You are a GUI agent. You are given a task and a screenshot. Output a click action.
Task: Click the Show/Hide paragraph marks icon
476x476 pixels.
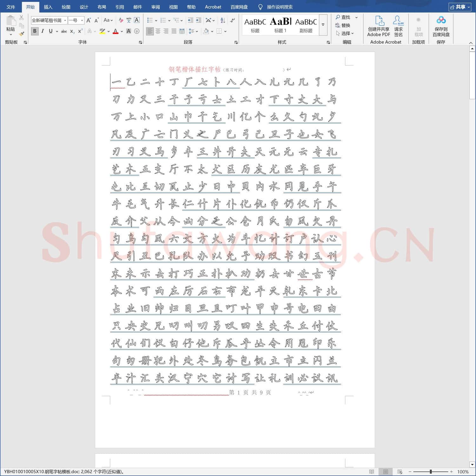pos(233,20)
